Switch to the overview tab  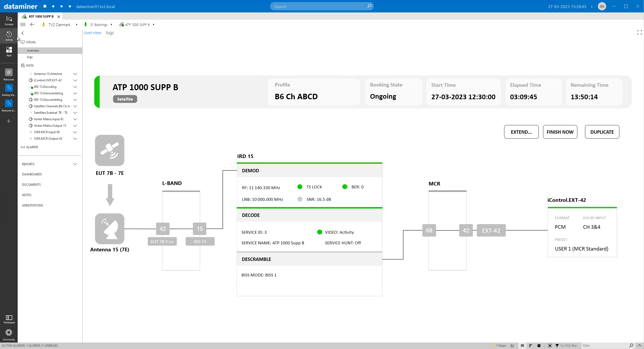point(92,33)
